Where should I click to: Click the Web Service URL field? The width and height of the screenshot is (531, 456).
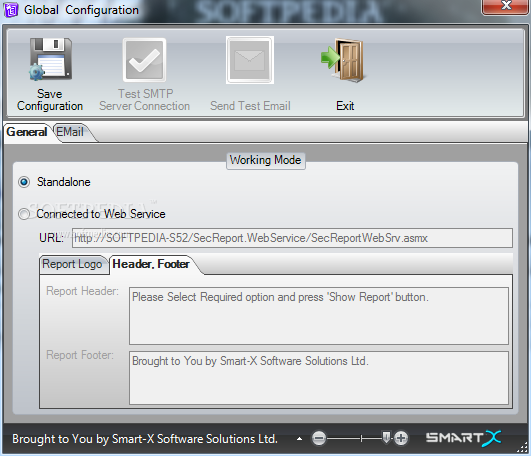pyautogui.click(x=292, y=238)
